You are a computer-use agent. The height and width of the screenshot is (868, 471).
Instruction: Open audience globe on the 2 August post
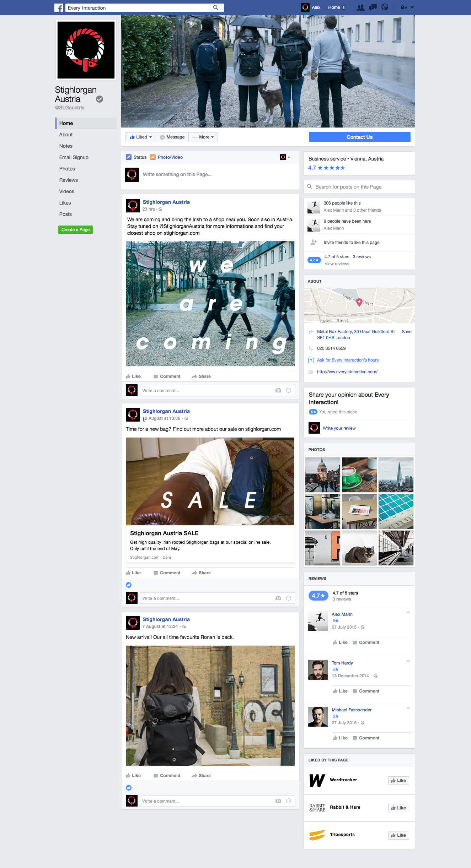186,419
